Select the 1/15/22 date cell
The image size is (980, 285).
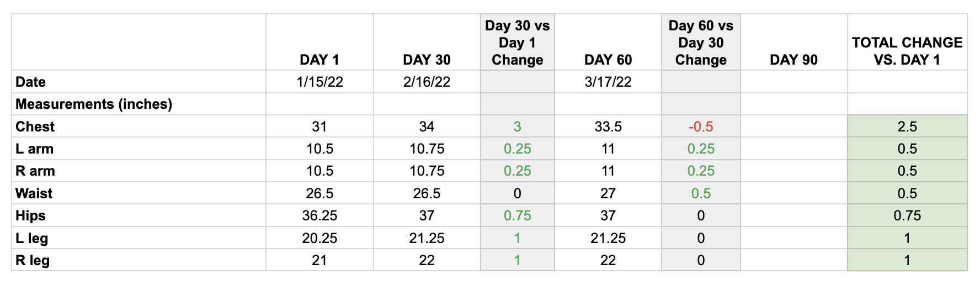click(319, 82)
